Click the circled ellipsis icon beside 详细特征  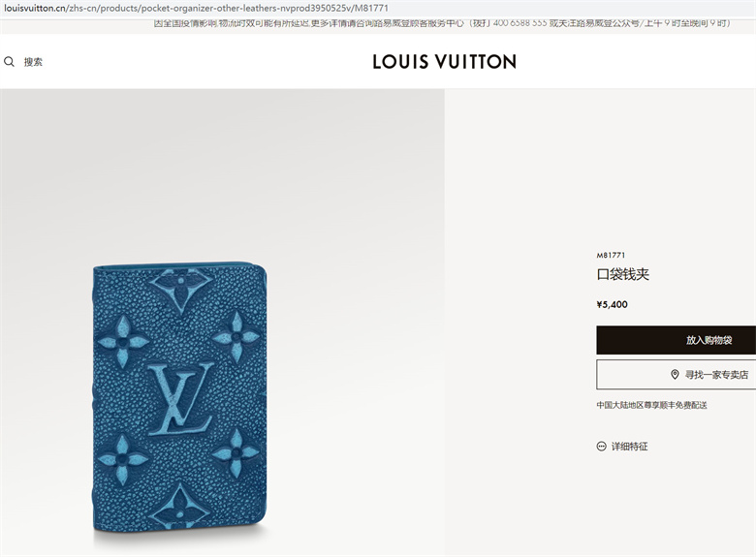(x=601, y=447)
